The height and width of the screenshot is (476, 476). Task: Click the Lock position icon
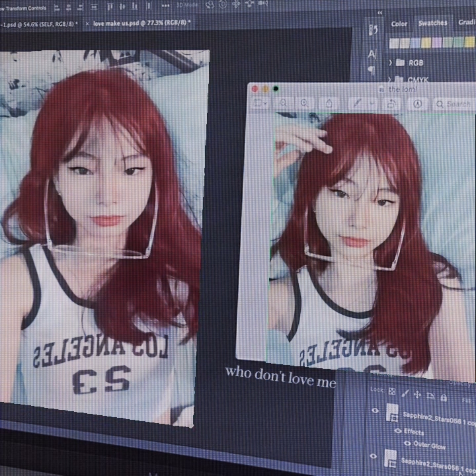[417, 394]
